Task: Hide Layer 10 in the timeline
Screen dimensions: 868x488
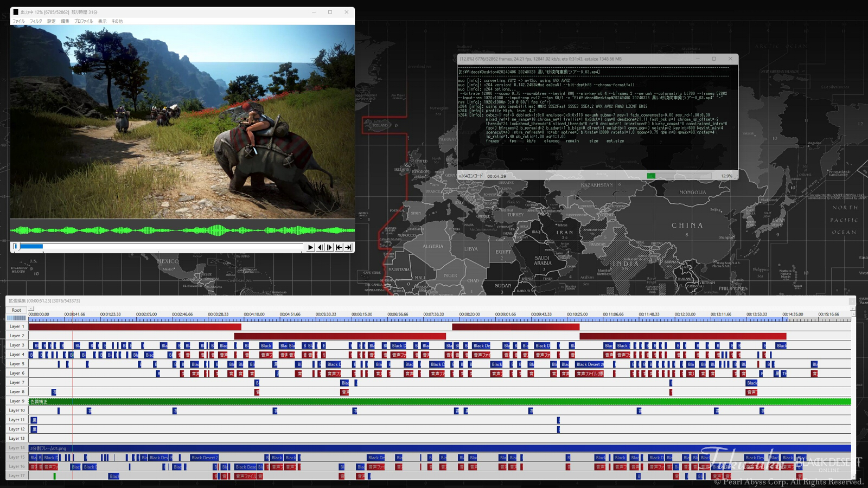Action: pyautogui.click(x=16, y=410)
